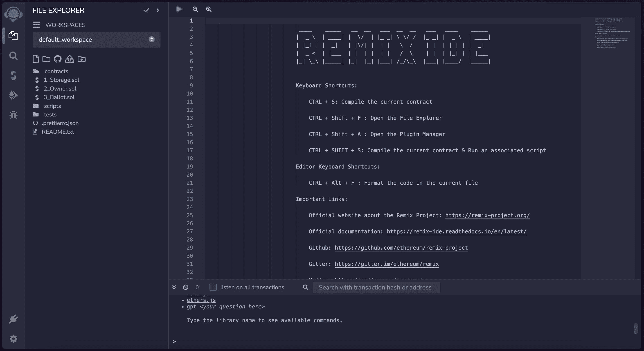Image resolution: width=644 pixels, height=351 pixels.
Task: Click the zoom in magnifier icon
Action: [x=209, y=9]
